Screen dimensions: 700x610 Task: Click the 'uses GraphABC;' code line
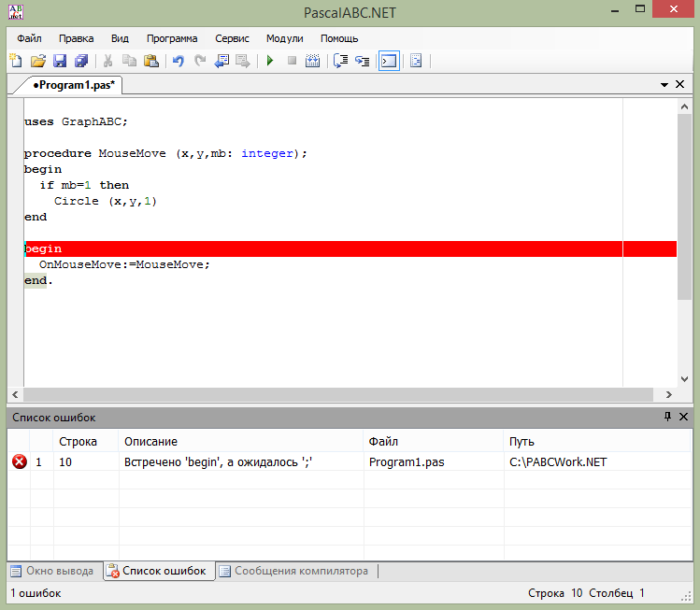76,121
